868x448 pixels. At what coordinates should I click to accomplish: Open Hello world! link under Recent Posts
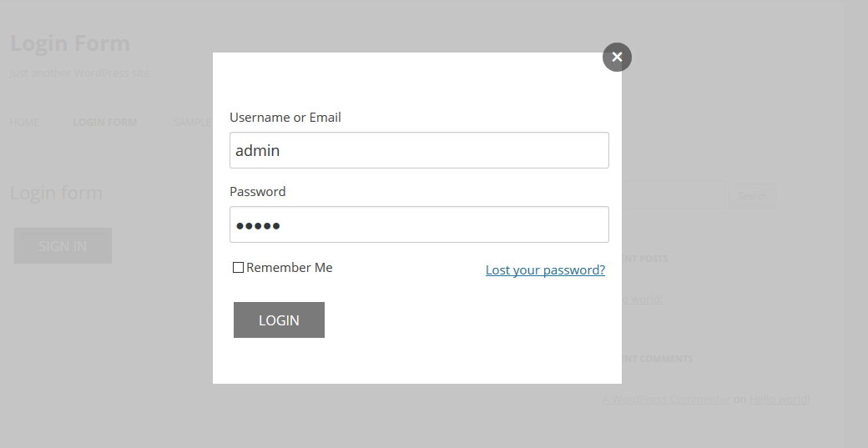pyautogui.click(x=642, y=300)
